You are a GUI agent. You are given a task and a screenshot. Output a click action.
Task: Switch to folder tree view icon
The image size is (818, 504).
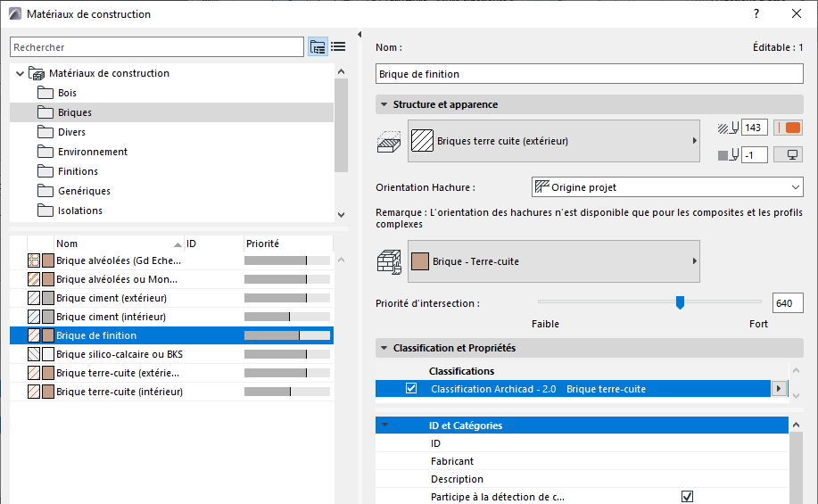[x=318, y=47]
